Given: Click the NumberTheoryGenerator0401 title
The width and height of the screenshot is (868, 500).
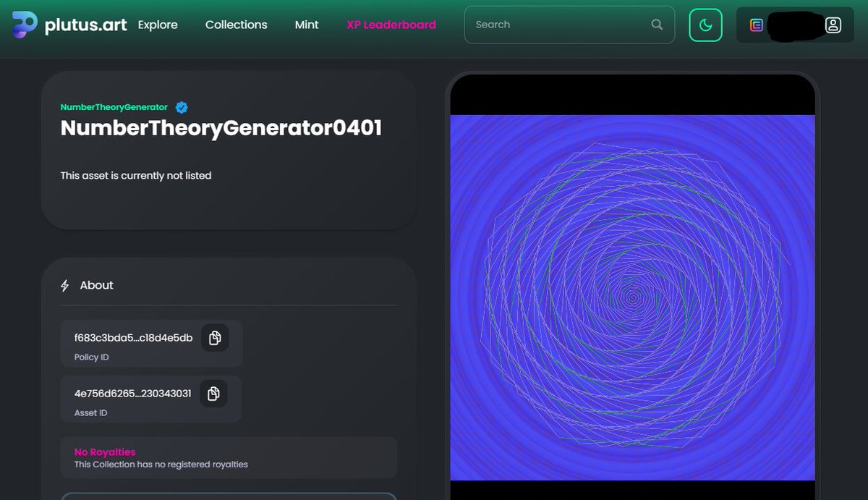Looking at the screenshot, I should click(x=221, y=128).
